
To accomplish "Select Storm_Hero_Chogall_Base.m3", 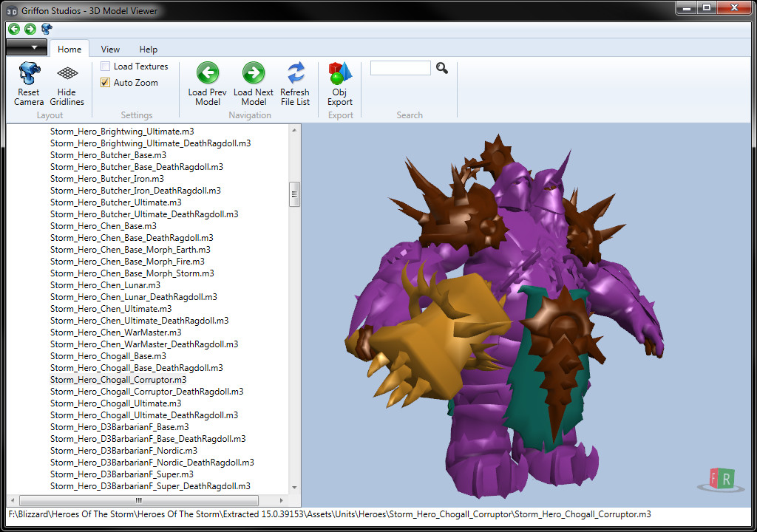I will (x=108, y=356).
